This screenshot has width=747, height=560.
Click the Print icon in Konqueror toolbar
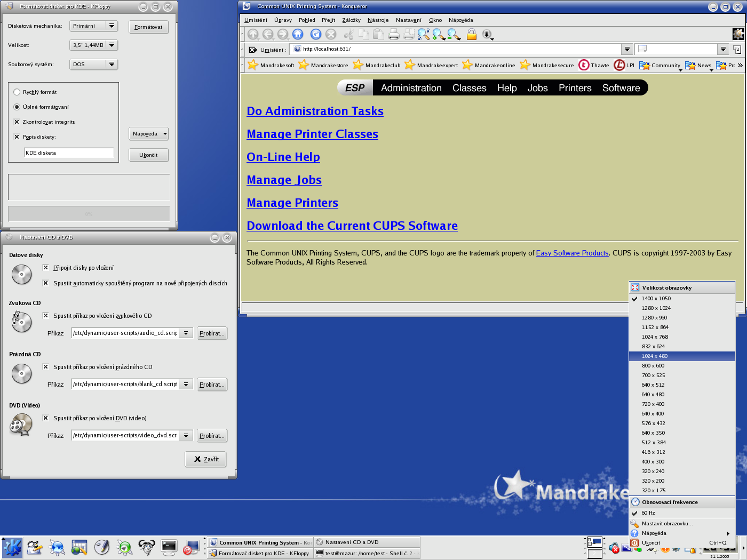click(394, 35)
